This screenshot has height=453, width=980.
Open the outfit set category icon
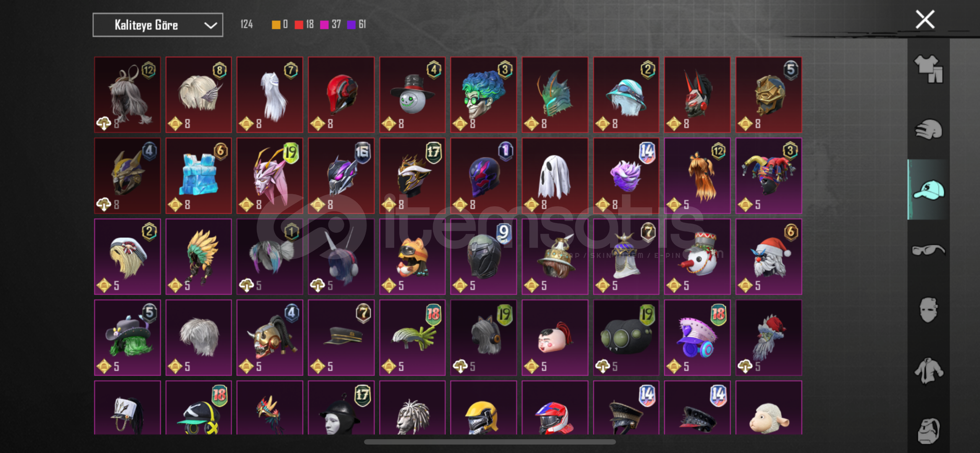click(928, 69)
